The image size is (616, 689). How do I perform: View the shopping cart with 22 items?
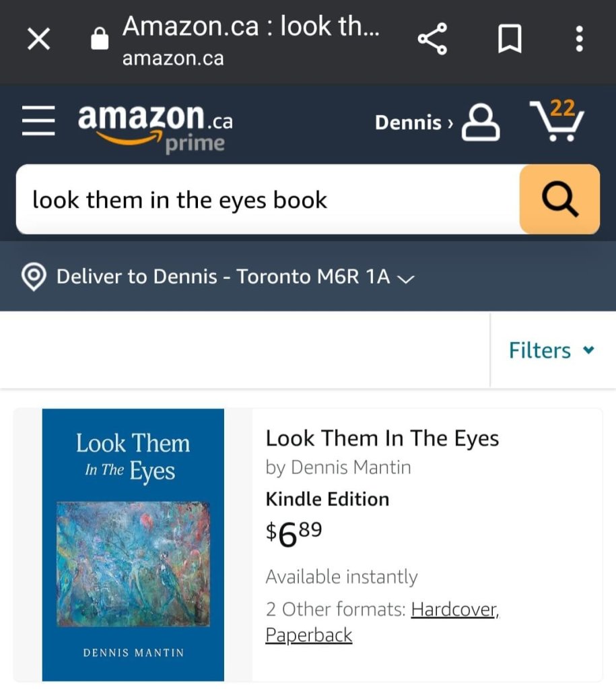click(x=557, y=121)
